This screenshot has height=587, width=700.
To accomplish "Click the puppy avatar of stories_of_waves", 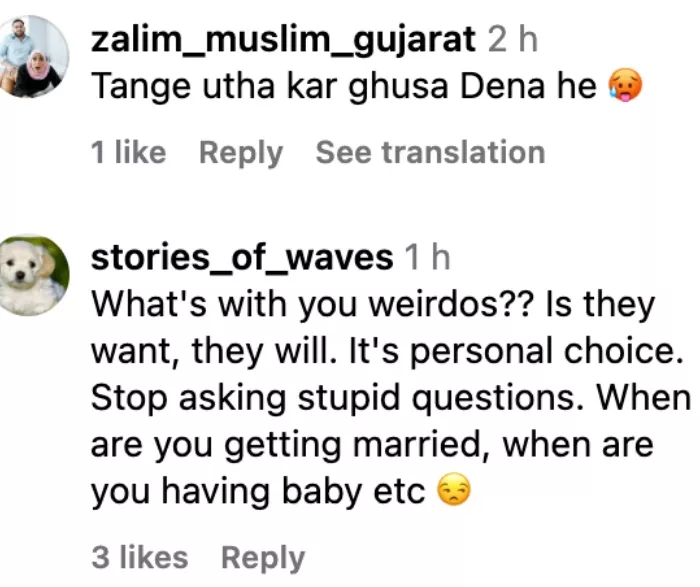I will point(34,275).
